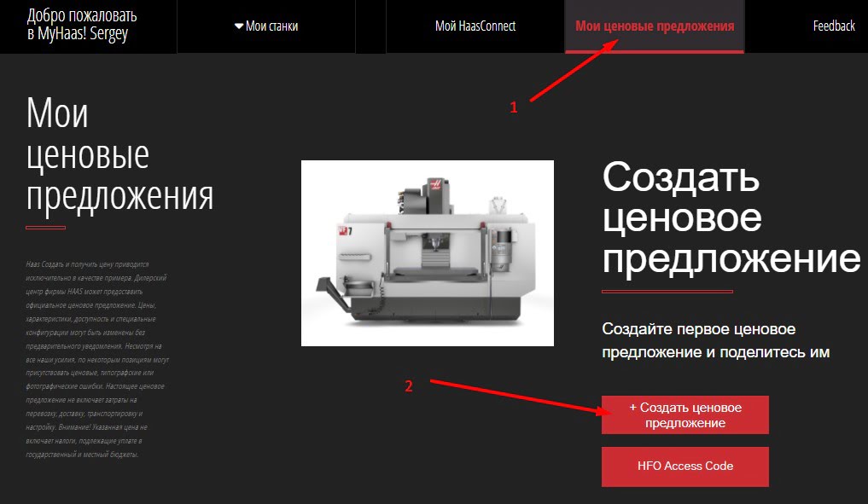Click the HFO Access Code button
The image size is (868, 504).
click(x=684, y=466)
